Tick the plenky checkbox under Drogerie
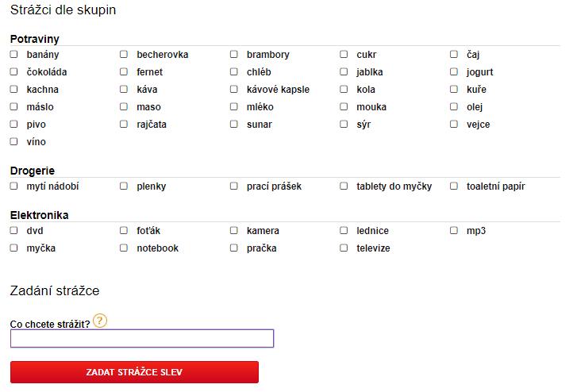The image size is (577, 392). 124,186
